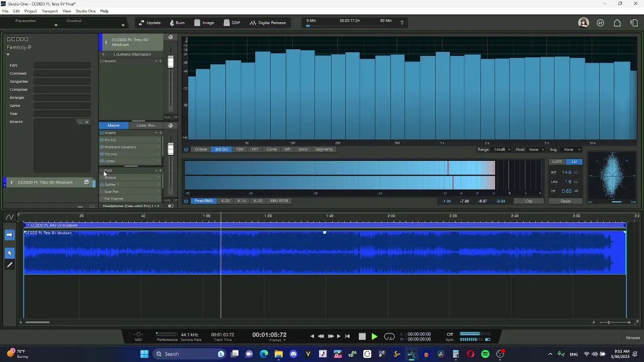This screenshot has height=362, width=644.
Task: Click the DDP export icon
Action: pyautogui.click(x=226, y=23)
